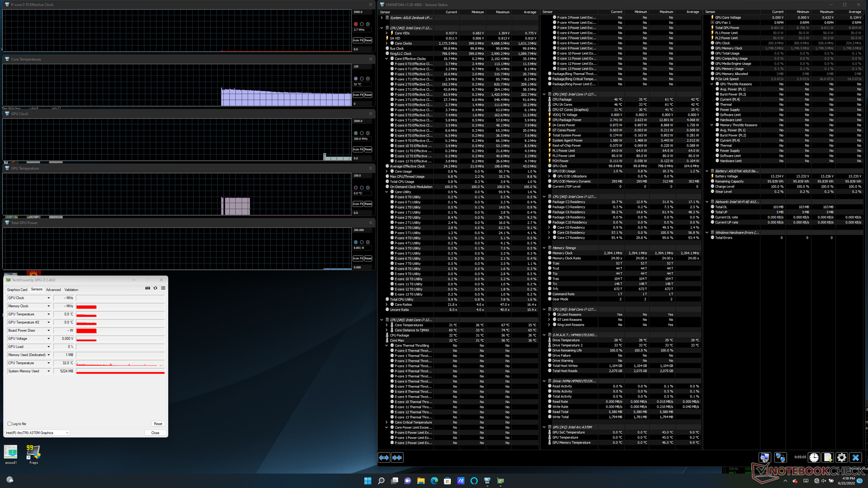Image resolution: width=868 pixels, height=488 pixels.
Task: Open the Board Power Draw dropdown
Action: (x=48, y=331)
